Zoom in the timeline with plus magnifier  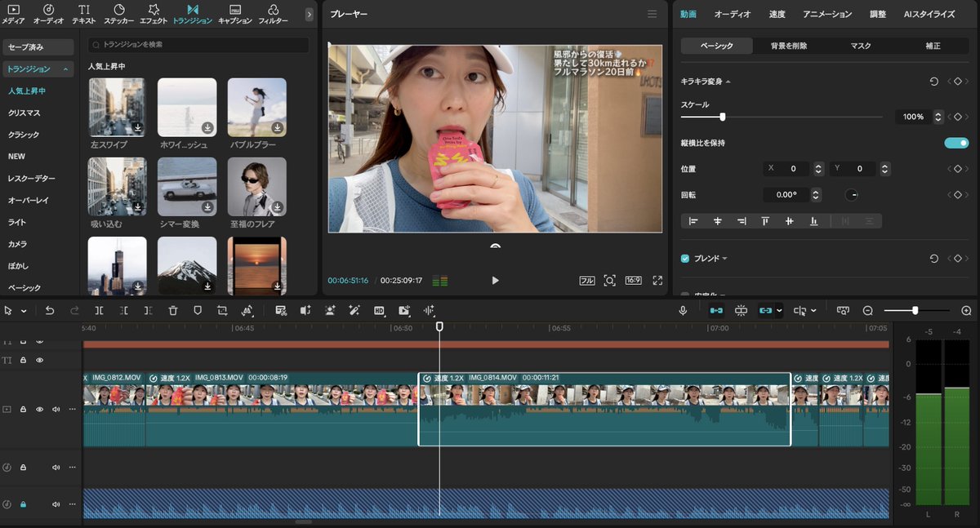pos(966,311)
